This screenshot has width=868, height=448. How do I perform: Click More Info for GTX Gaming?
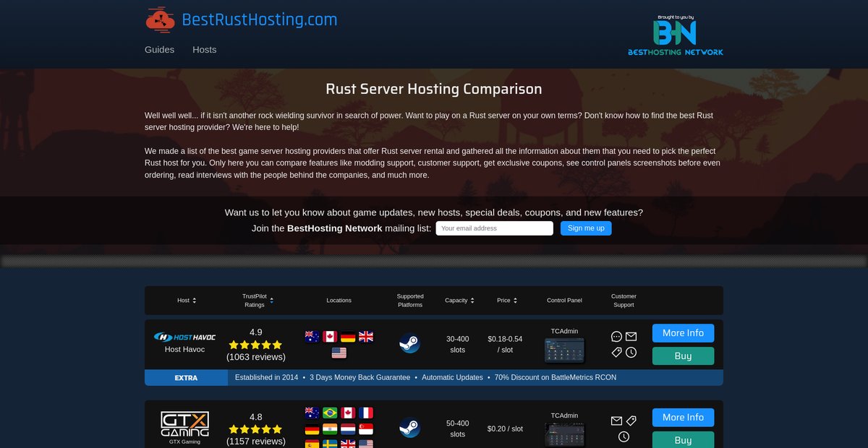683,418
